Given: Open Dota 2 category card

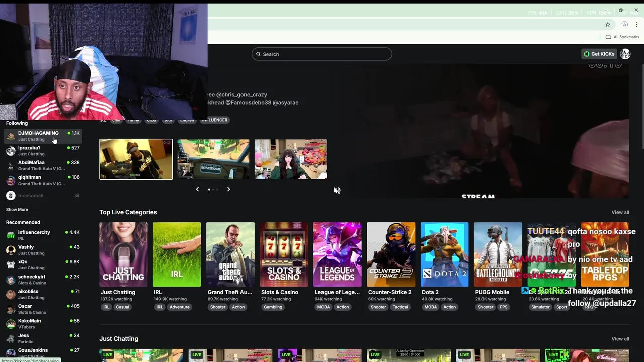Looking at the screenshot, I should [444, 254].
